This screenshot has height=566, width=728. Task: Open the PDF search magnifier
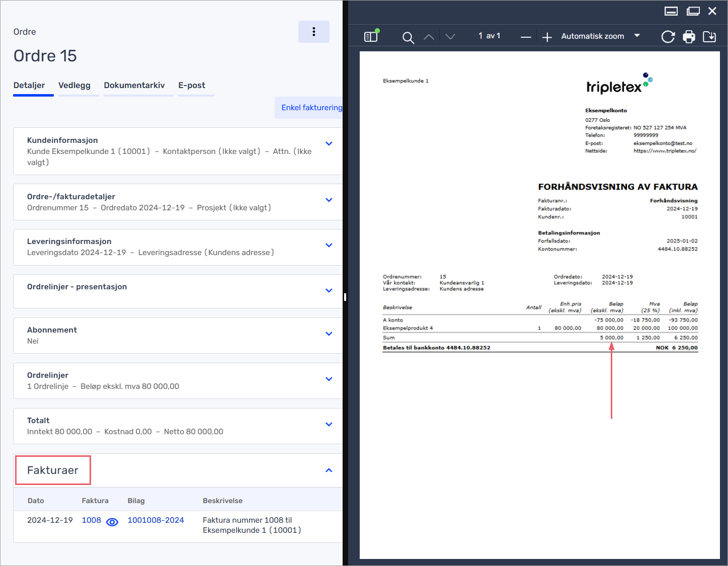[x=408, y=37]
